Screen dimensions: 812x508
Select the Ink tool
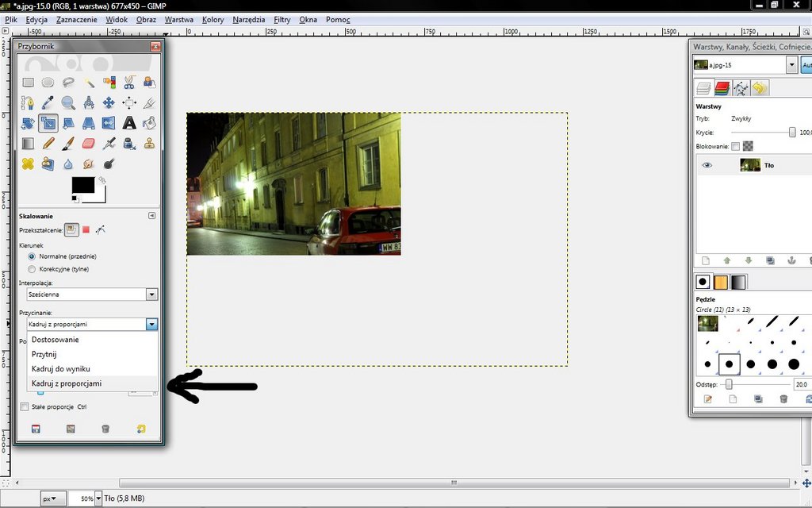pos(129,144)
